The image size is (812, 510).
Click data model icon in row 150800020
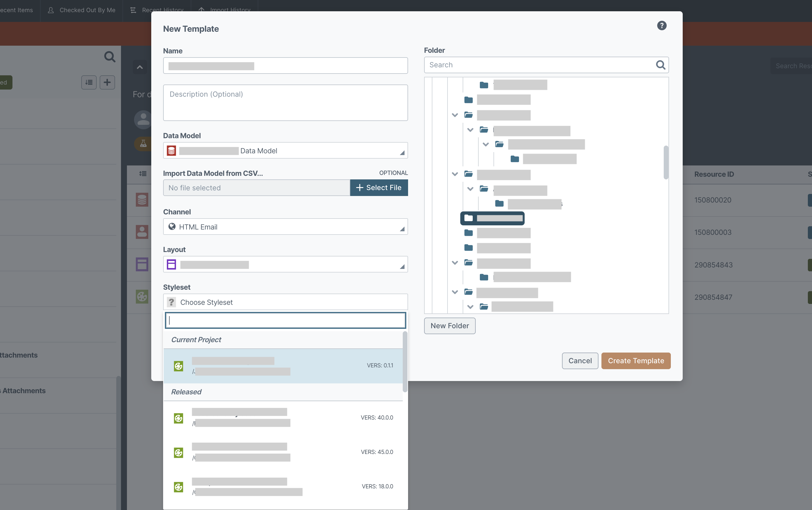coord(142,200)
